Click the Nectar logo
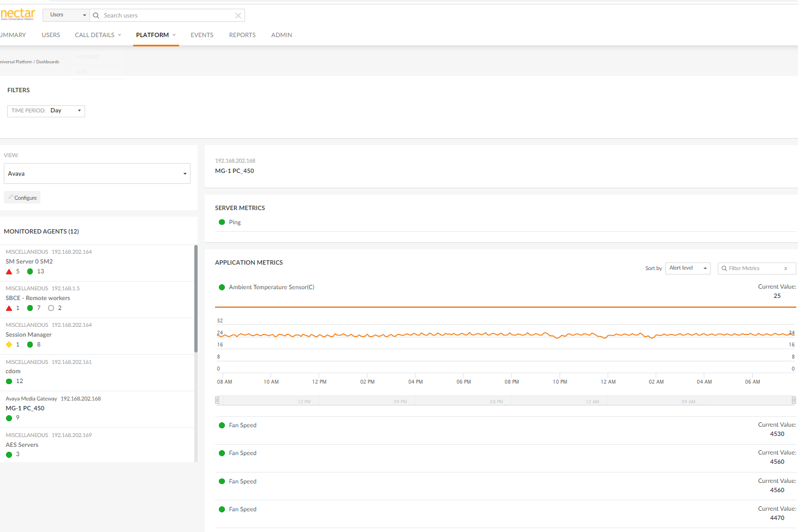Viewport: 798px width, 532px height. click(x=18, y=14)
